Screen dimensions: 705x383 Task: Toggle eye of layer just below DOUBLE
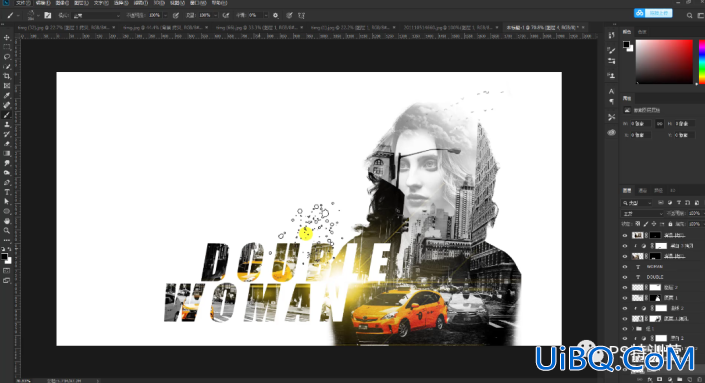tap(625, 288)
